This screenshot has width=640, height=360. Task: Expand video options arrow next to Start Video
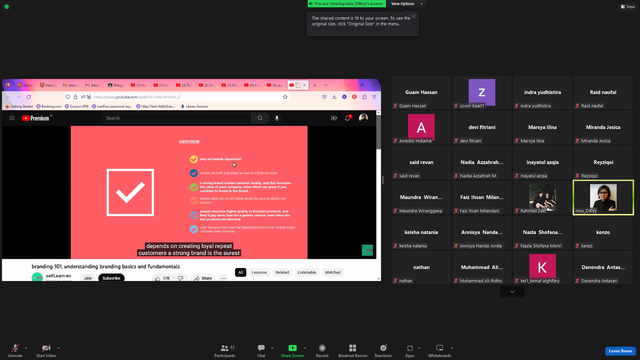pyautogui.click(x=58, y=348)
